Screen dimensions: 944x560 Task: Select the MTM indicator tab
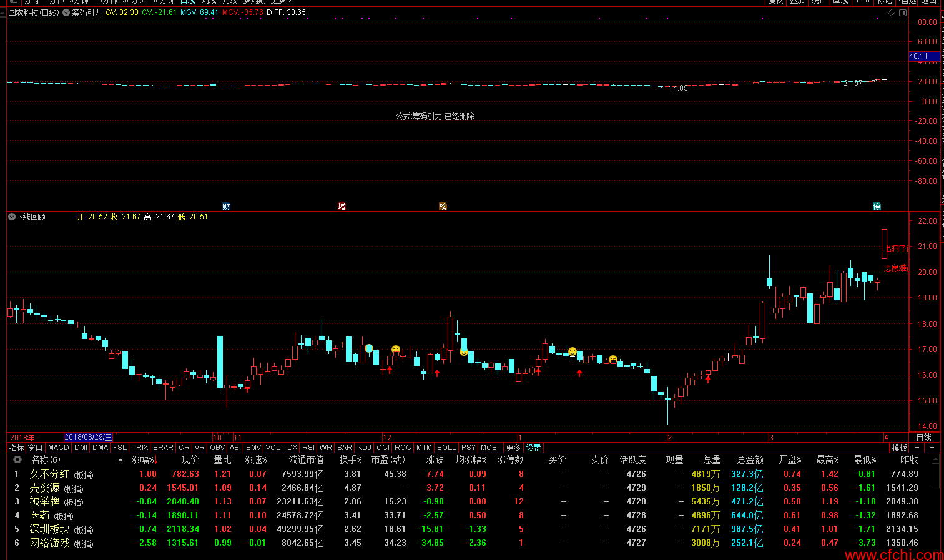coord(424,448)
